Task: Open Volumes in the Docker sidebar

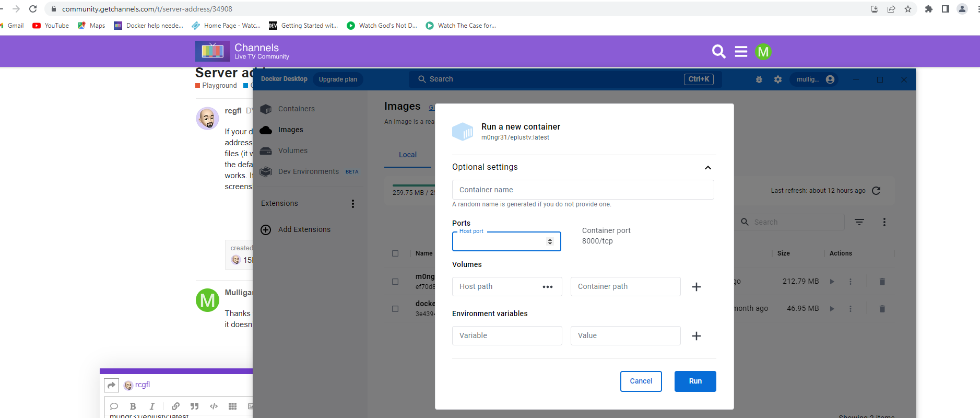Action: pyautogui.click(x=292, y=151)
